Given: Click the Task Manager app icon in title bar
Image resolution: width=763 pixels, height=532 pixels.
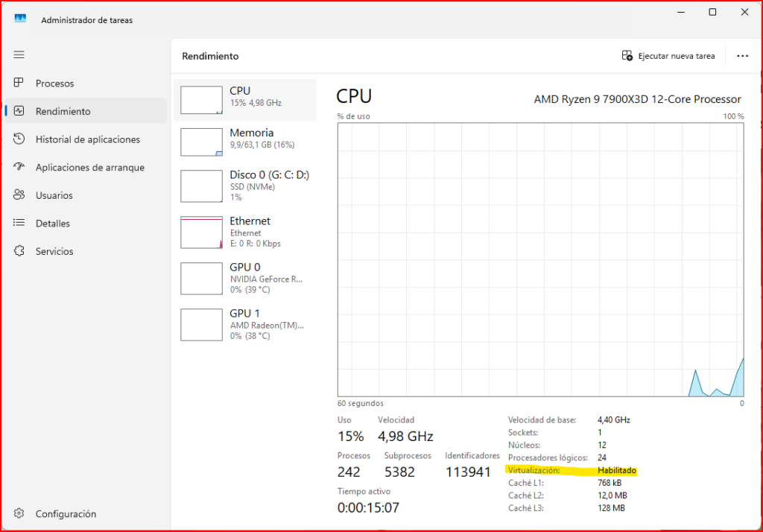Looking at the screenshot, I should 20,19.
